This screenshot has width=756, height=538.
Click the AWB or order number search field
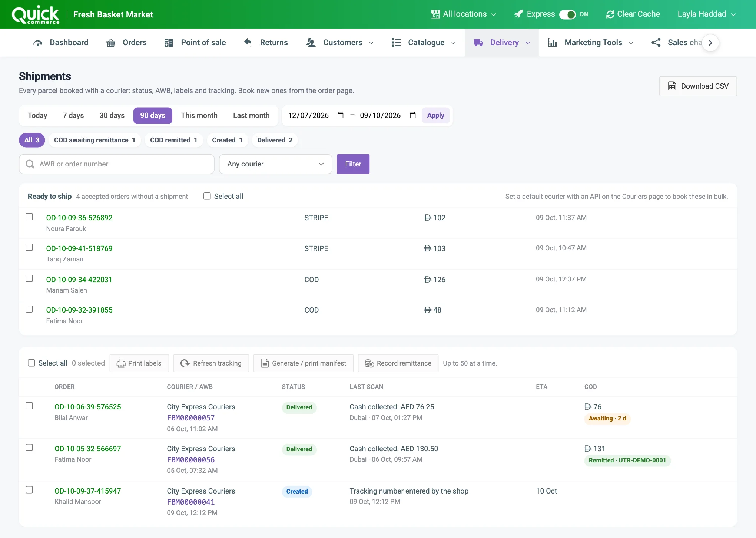point(117,164)
